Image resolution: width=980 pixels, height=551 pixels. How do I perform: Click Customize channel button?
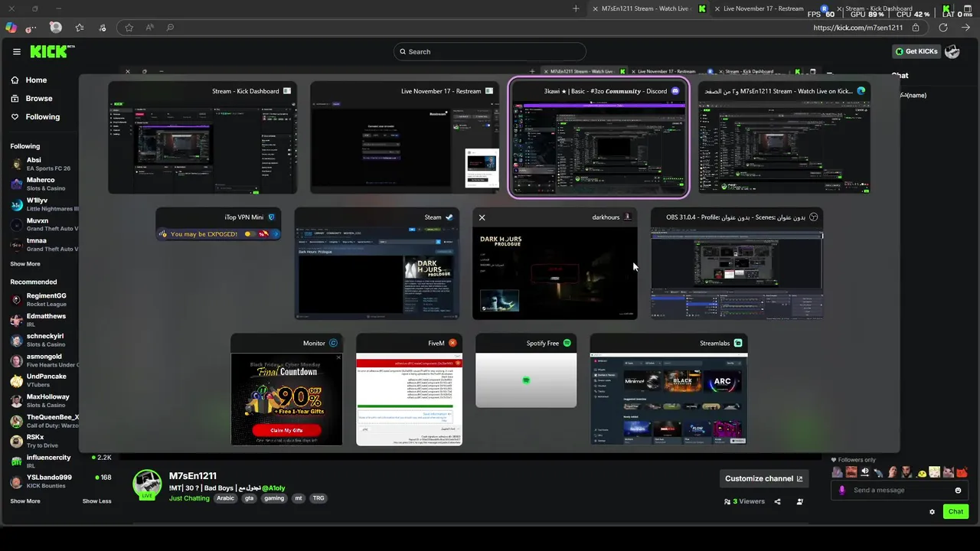(763, 478)
